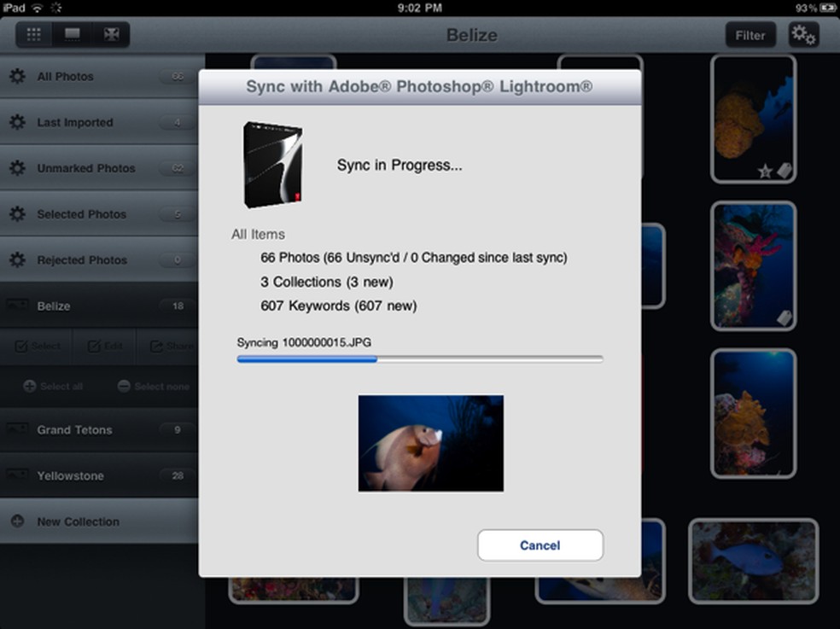Click star badge on orange sponge thumbnail
The height and width of the screenshot is (629, 840).
click(765, 172)
